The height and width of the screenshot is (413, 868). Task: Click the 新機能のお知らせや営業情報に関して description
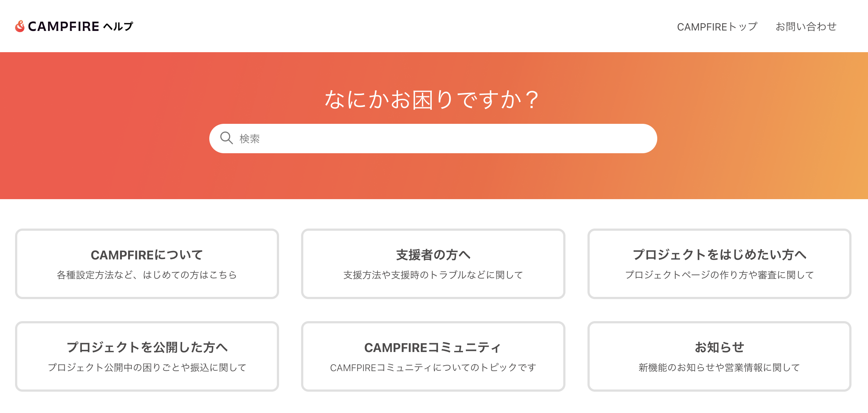719,367
